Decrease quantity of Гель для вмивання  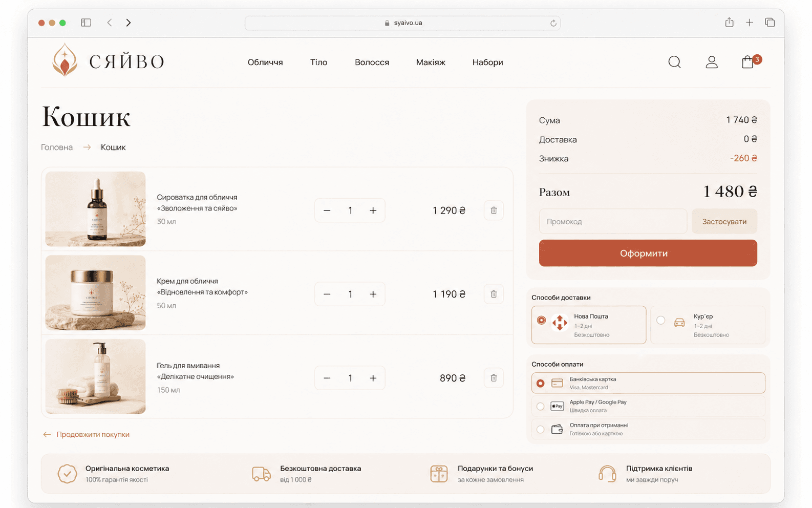click(x=327, y=378)
